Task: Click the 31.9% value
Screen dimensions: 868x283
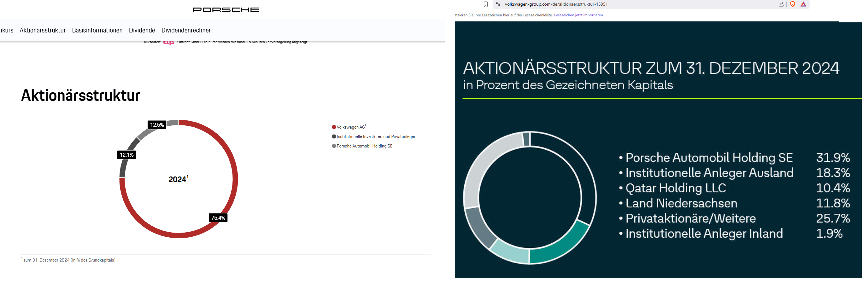Action: (x=833, y=158)
